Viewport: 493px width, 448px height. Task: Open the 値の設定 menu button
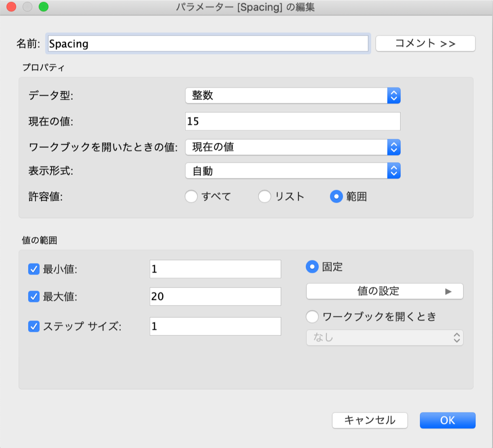coord(384,291)
